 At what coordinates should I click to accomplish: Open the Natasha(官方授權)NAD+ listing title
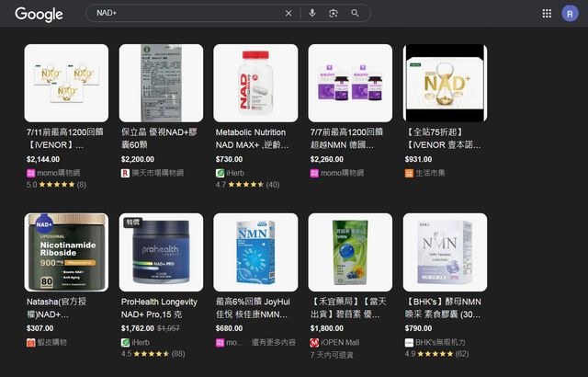[x=56, y=308]
